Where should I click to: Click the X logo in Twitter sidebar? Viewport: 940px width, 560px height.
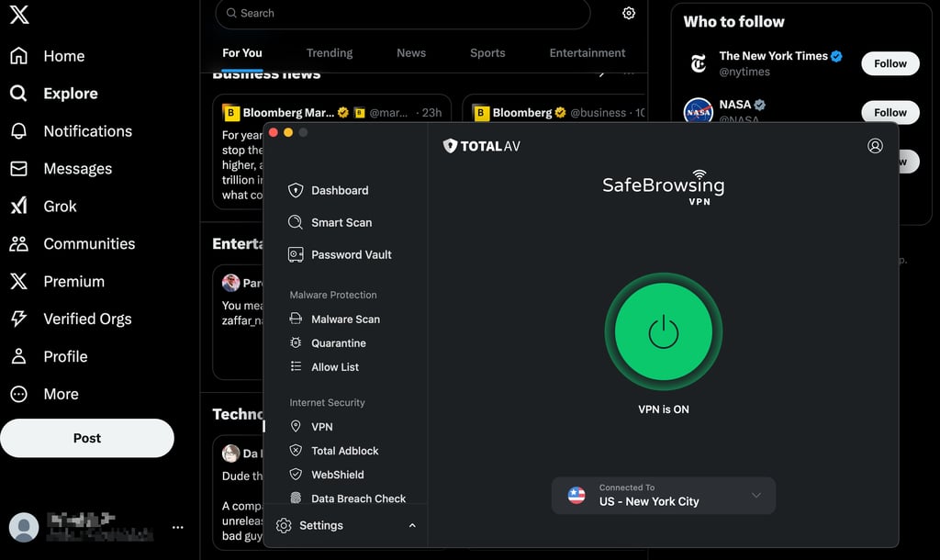pyautogui.click(x=19, y=14)
